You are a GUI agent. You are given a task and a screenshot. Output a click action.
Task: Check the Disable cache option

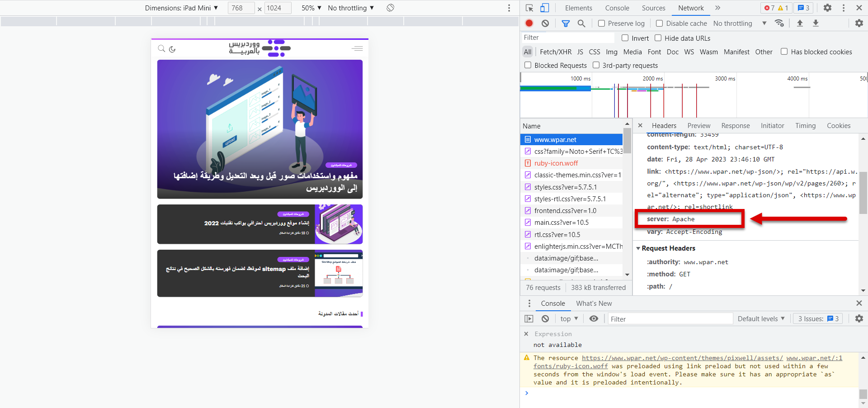point(660,23)
